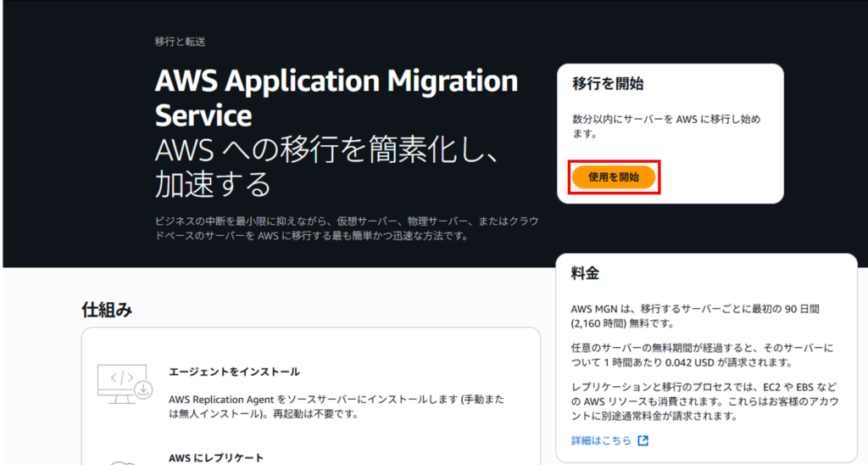This screenshot has height=465, width=868.
Task: Click the 移行を開始 card title
Action: click(x=608, y=84)
